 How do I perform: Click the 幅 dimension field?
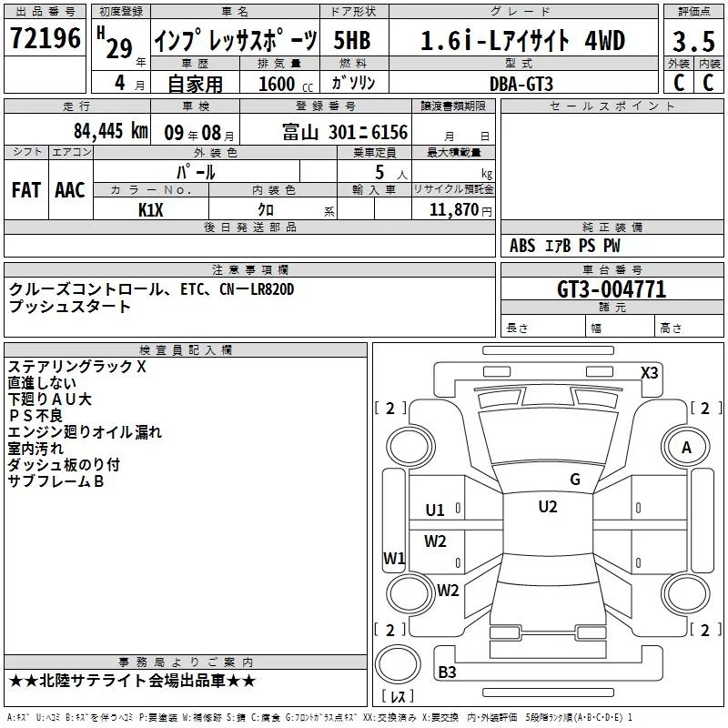click(x=621, y=328)
